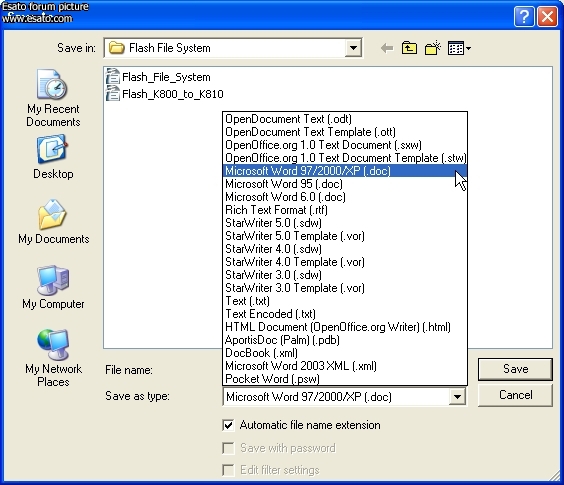Open the View menu icon
Screen dimensions: 564x485
[459, 48]
